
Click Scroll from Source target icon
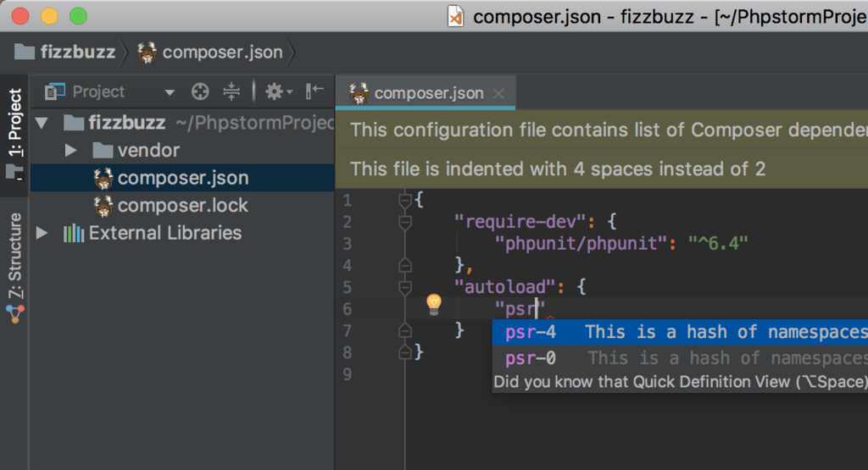(200, 91)
